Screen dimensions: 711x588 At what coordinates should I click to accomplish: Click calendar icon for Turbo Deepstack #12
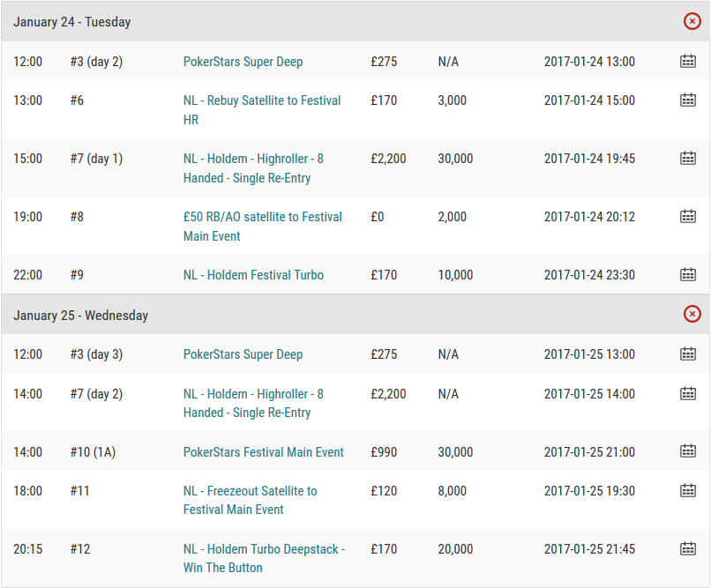point(688,548)
